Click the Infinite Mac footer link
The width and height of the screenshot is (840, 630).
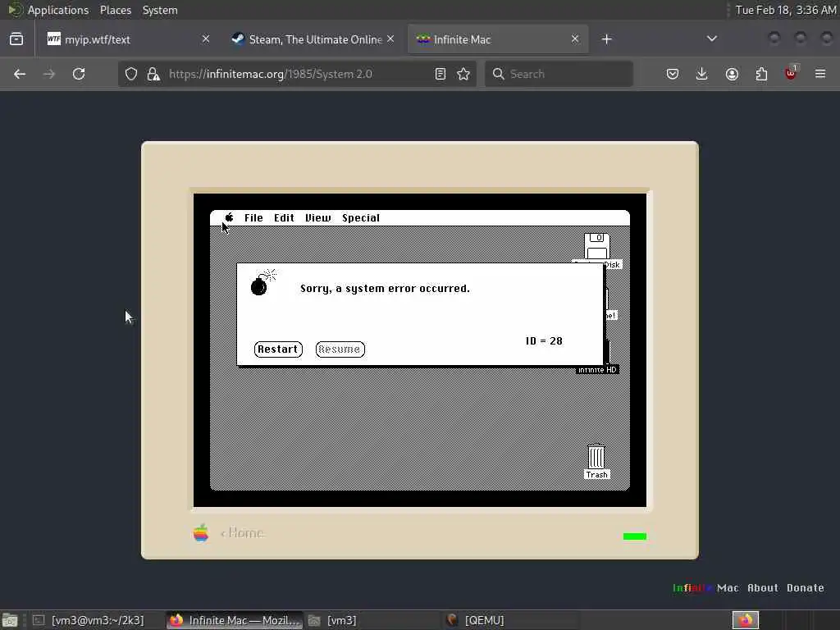(x=705, y=587)
